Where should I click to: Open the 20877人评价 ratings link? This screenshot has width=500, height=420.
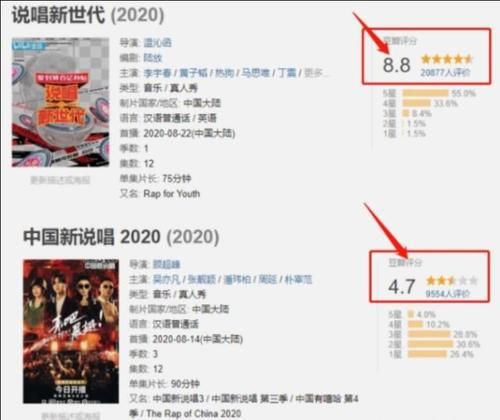445,72
